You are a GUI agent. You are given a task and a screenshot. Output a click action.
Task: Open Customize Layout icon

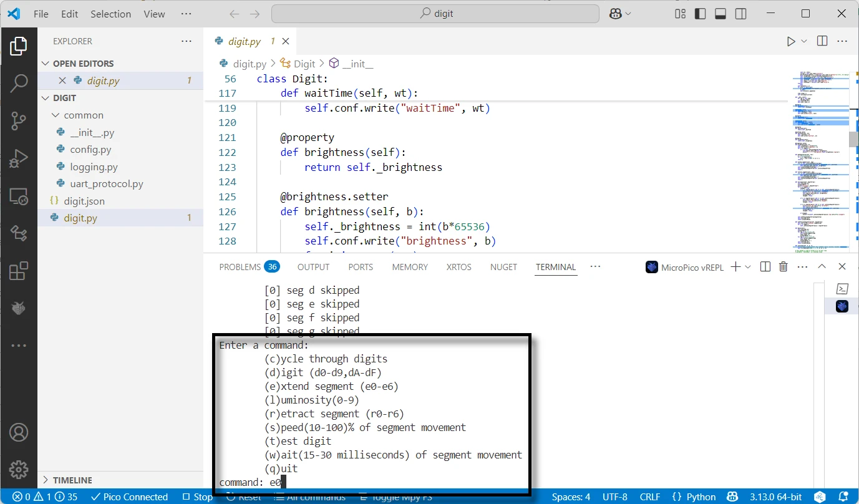(681, 14)
